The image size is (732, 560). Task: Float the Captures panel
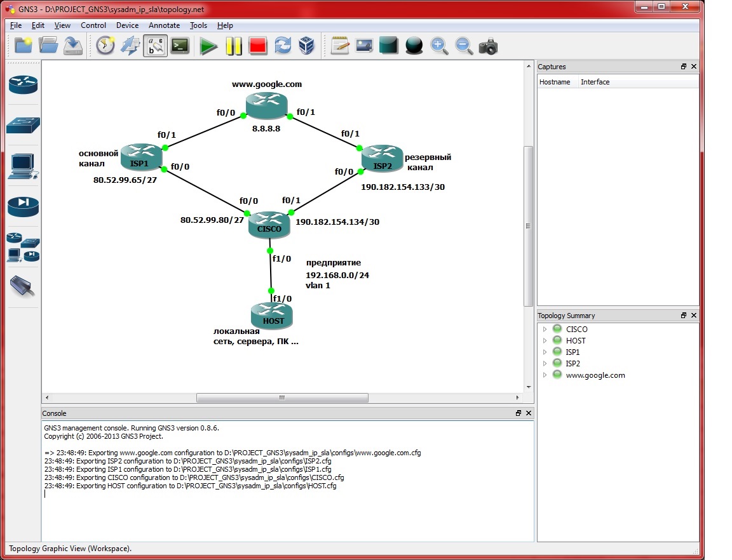point(684,67)
